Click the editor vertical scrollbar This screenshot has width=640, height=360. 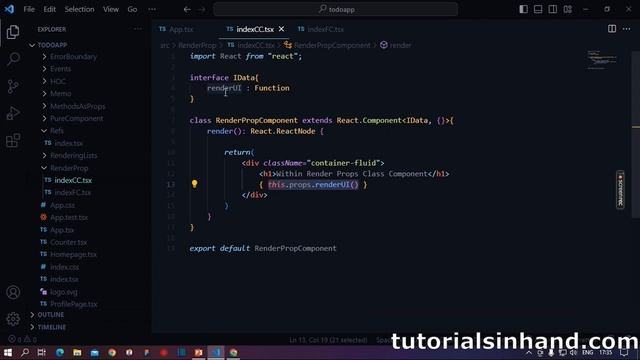point(636,135)
